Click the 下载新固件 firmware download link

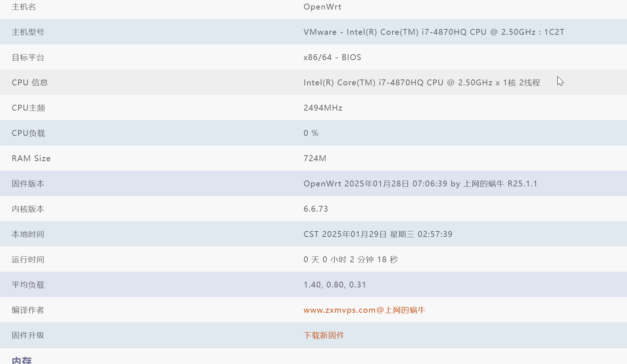[x=324, y=335]
